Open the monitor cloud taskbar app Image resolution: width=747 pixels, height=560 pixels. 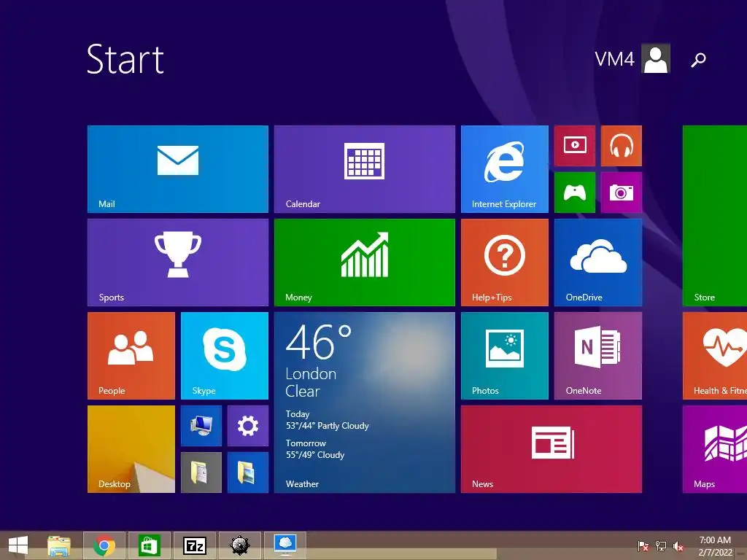pos(285,545)
